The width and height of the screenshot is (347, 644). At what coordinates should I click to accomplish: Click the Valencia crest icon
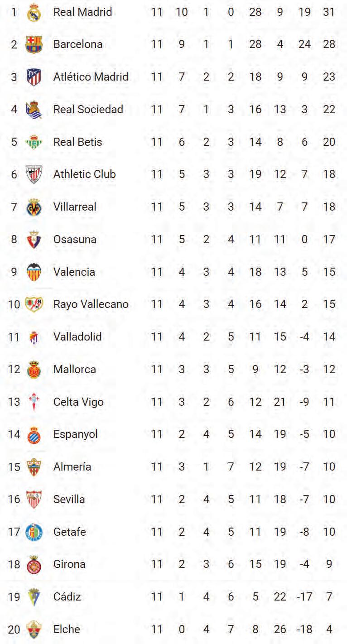(34, 272)
